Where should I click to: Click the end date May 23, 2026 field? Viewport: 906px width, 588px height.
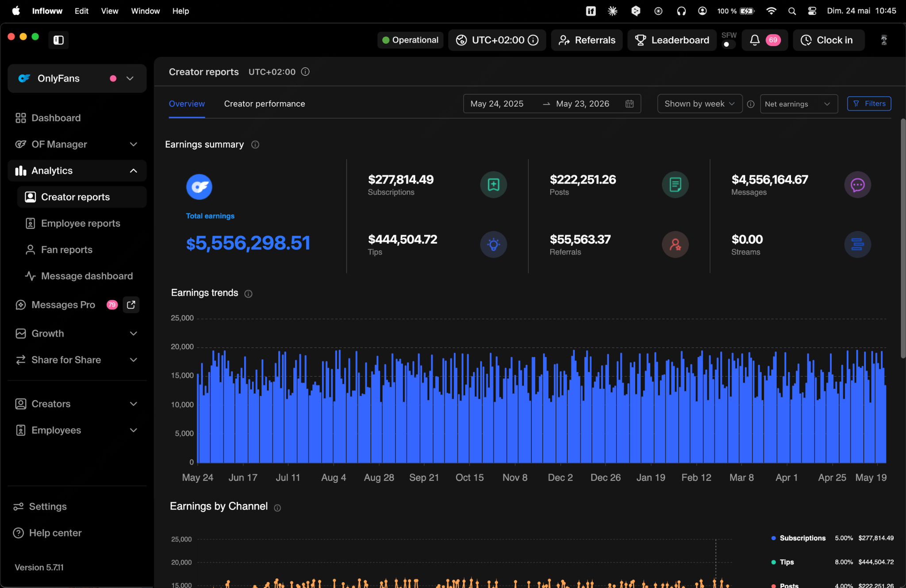tap(583, 104)
